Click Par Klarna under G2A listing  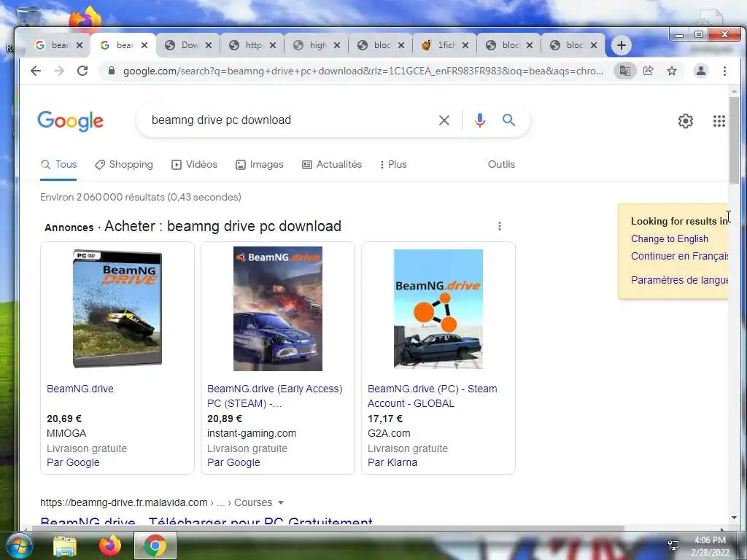[392, 463]
